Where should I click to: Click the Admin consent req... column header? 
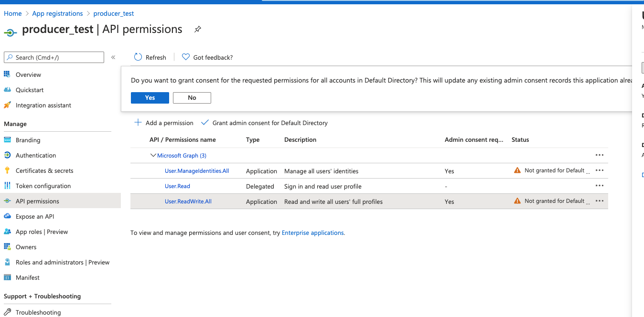click(x=474, y=139)
